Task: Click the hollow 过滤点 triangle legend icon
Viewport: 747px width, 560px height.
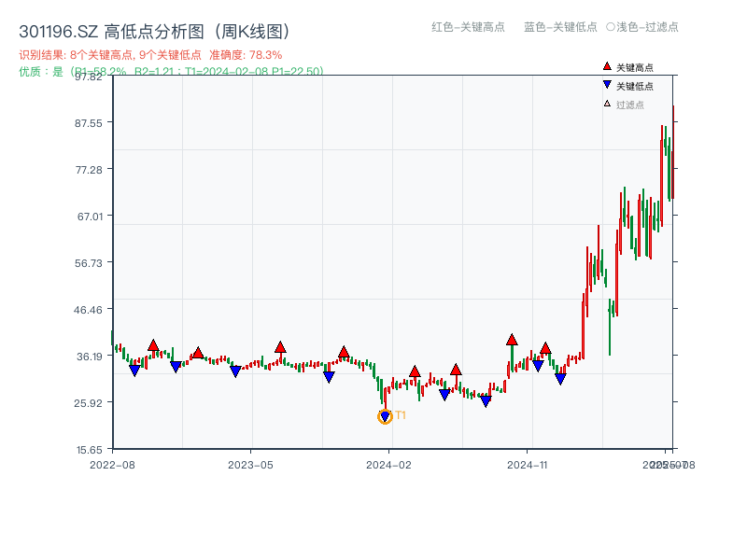Action: click(607, 104)
